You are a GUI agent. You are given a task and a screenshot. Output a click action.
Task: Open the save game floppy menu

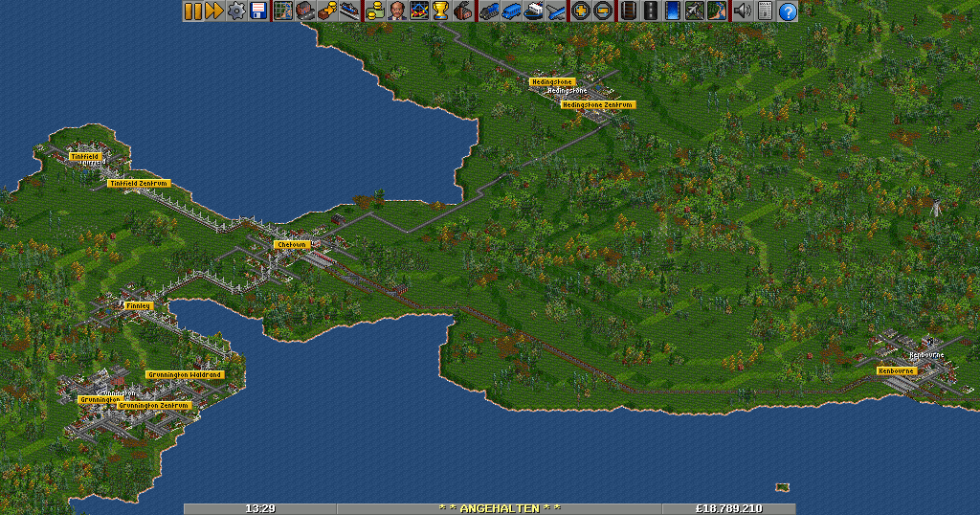click(x=258, y=11)
